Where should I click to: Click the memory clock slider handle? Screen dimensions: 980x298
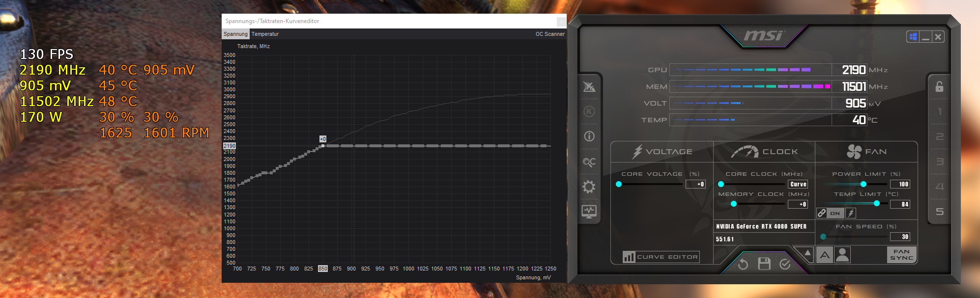click(734, 204)
